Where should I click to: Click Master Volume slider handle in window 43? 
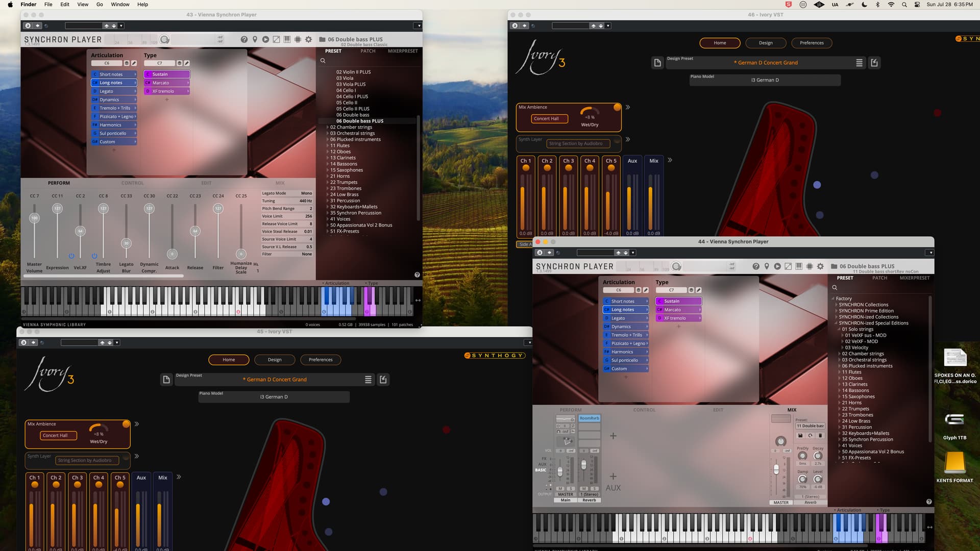pyautogui.click(x=34, y=218)
